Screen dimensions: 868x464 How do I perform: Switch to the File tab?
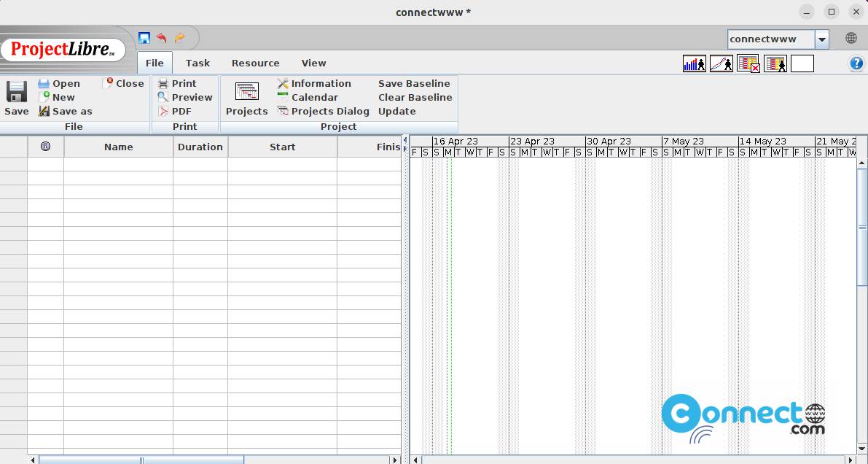coord(155,63)
